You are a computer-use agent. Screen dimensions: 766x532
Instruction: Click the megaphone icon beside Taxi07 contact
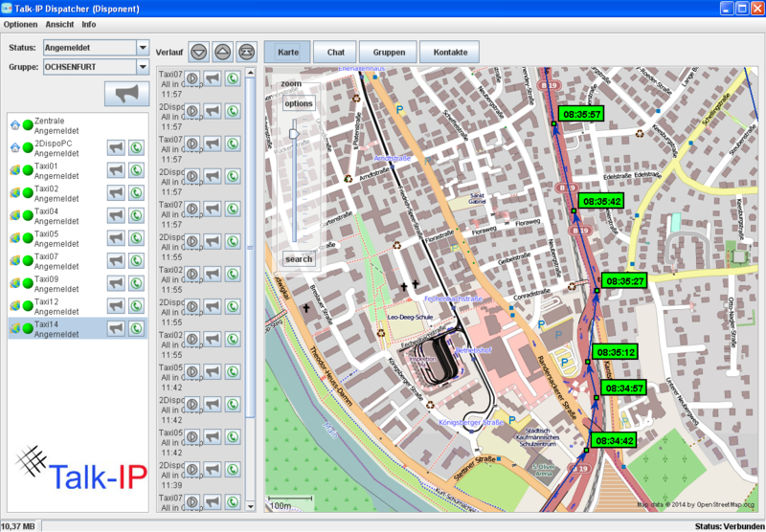116,260
